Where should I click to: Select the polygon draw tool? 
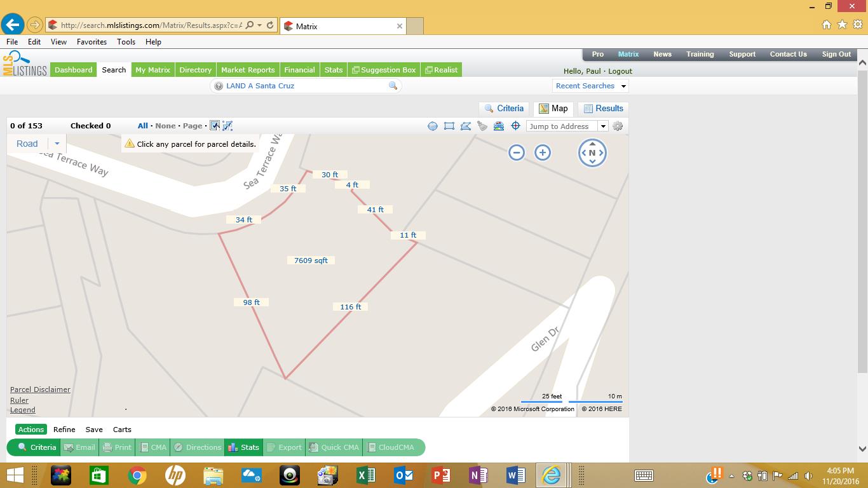click(466, 126)
